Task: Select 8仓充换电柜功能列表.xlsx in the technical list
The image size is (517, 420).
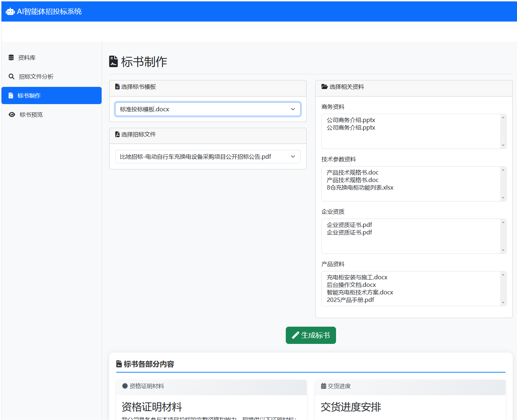Action: click(360, 187)
